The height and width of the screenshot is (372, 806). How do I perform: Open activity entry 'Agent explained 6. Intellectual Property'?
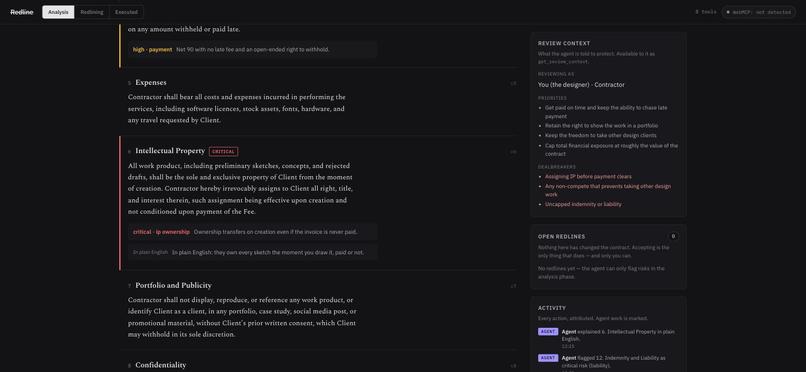[x=608, y=339]
